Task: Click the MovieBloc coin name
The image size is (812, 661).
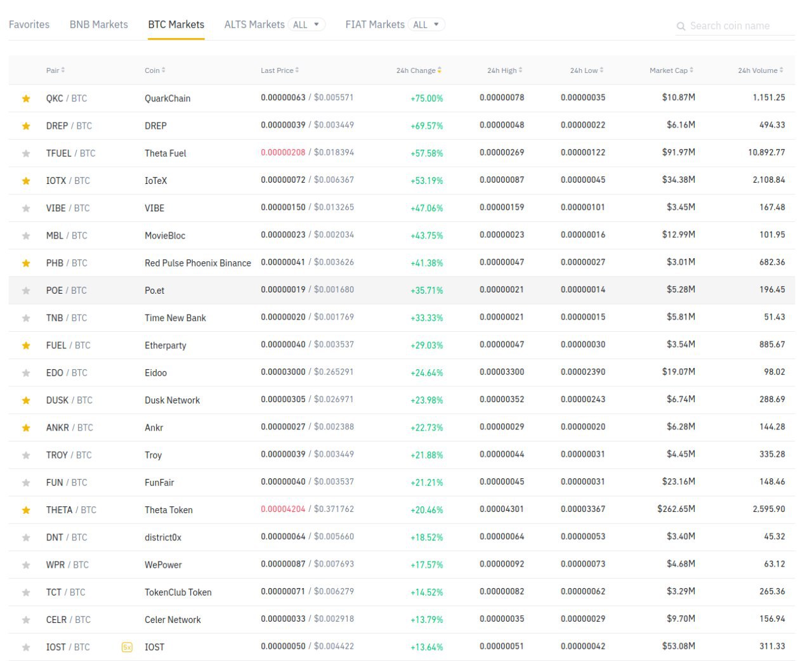Action: click(165, 235)
